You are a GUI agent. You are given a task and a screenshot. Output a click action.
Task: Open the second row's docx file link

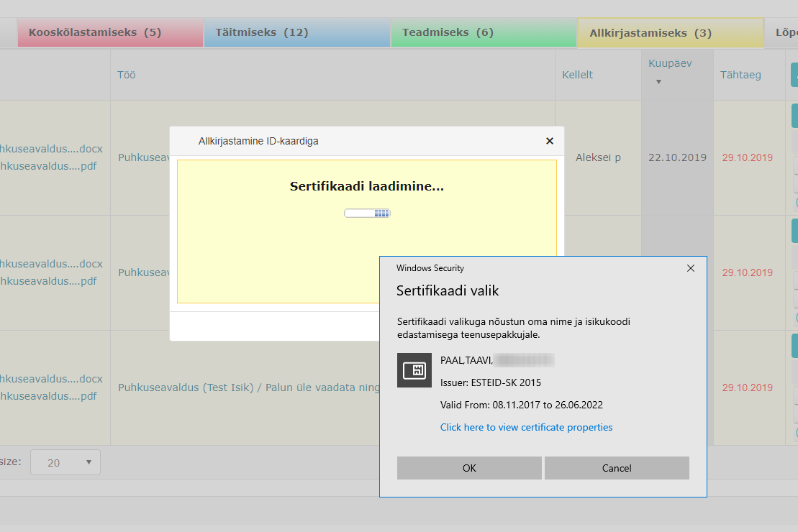pyautogui.click(x=51, y=264)
